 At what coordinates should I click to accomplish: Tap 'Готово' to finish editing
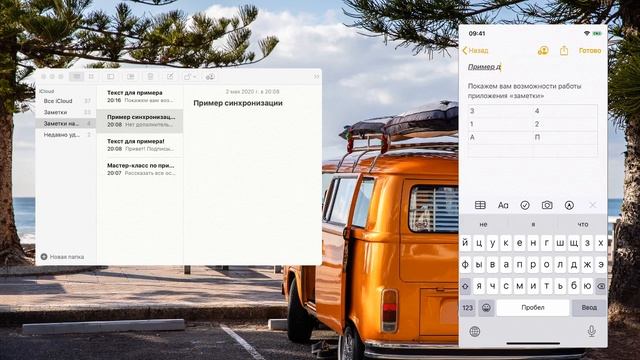(590, 51)
